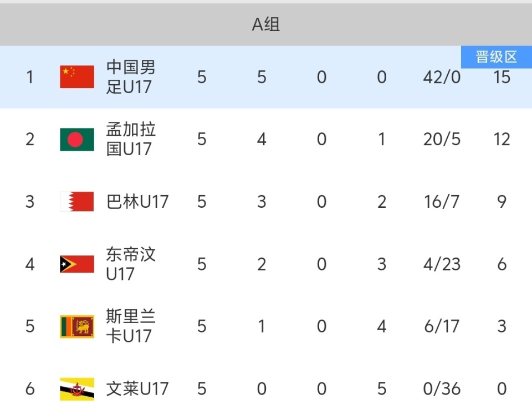Click the Bahrain flag icon
Viewport: 532px width, 420px height.
tap(77, 202)
